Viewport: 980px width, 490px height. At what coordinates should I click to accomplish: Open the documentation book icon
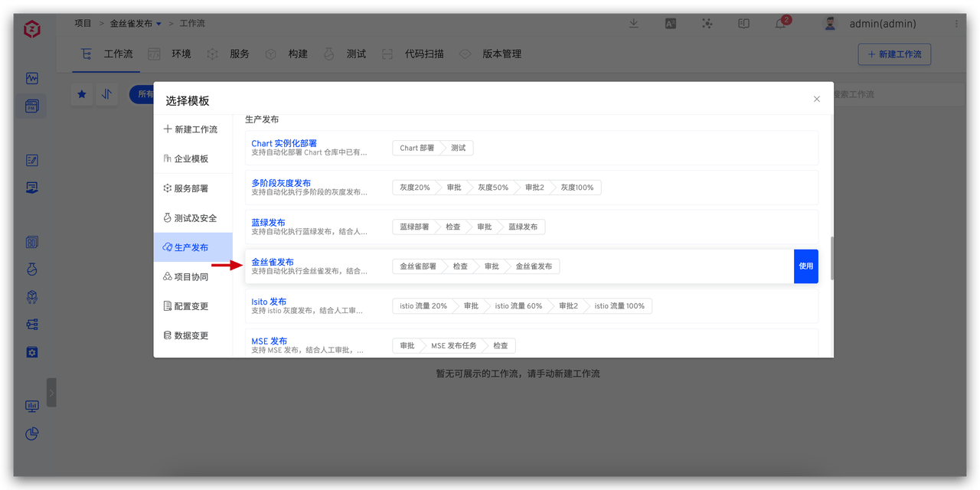pyautogui.click(x=743, y=24)
